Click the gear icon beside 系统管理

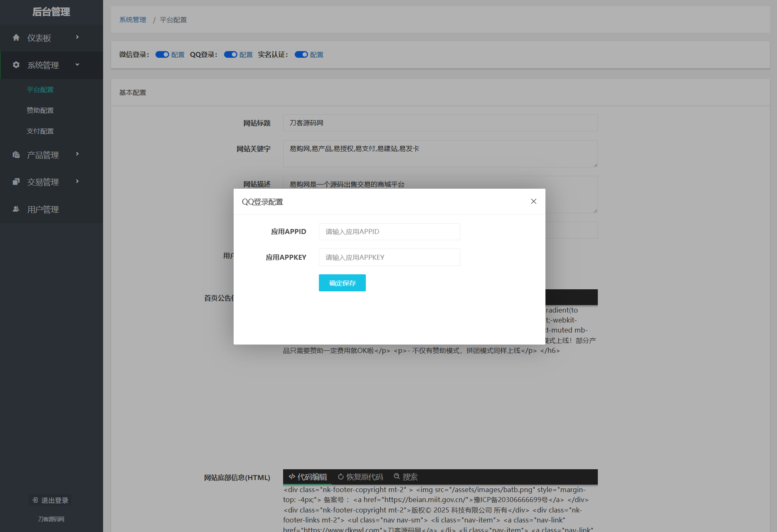coord(16,65)
